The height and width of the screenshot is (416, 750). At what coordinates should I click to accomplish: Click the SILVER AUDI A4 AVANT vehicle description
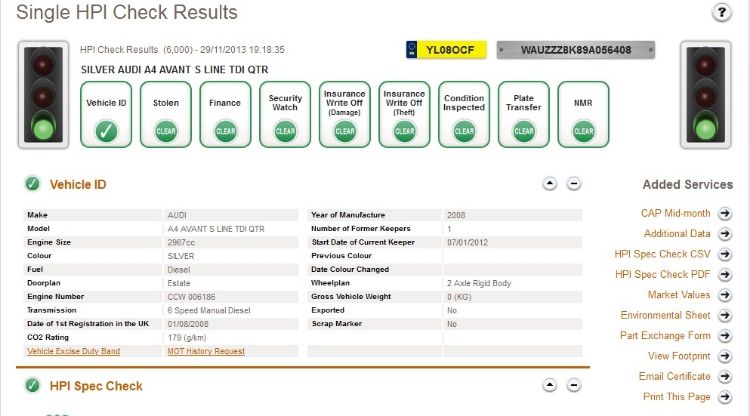click(x=175, y=70)
